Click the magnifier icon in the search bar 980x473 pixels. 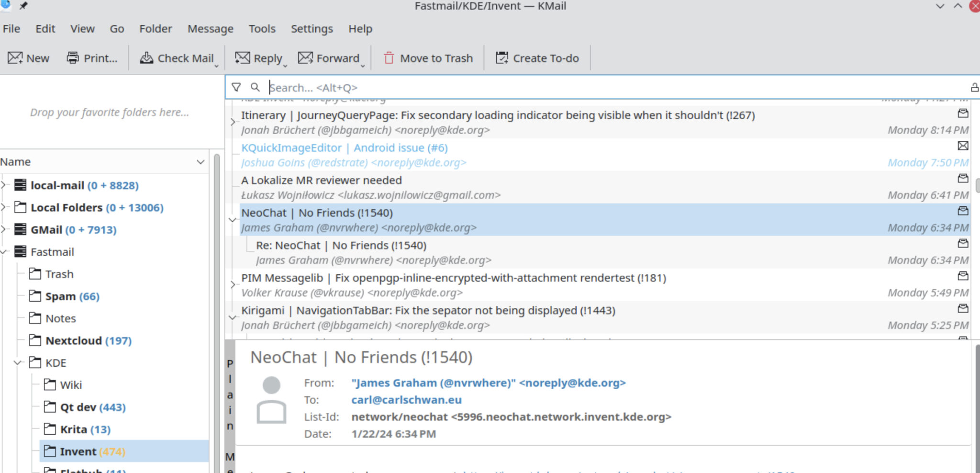coord(255,87)
